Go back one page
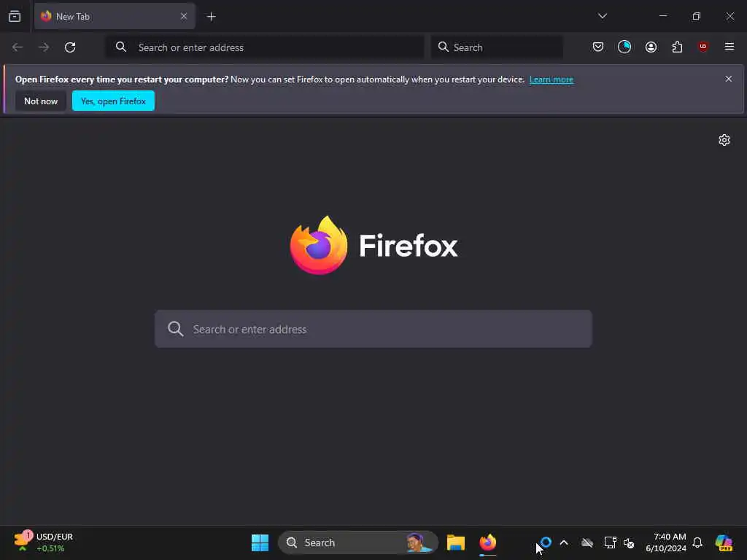The width and height of the screenshot is (747, 560). [x=18, y=47]
